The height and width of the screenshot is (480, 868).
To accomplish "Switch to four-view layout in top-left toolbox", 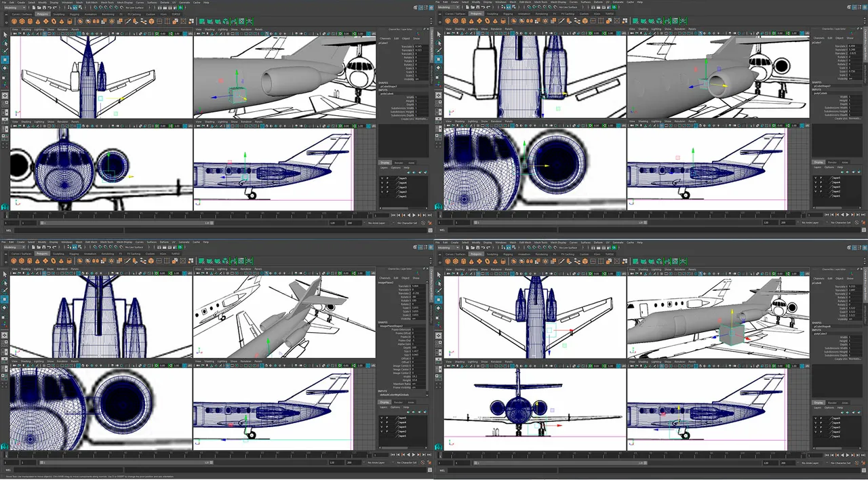I will [x=5, y=103].
